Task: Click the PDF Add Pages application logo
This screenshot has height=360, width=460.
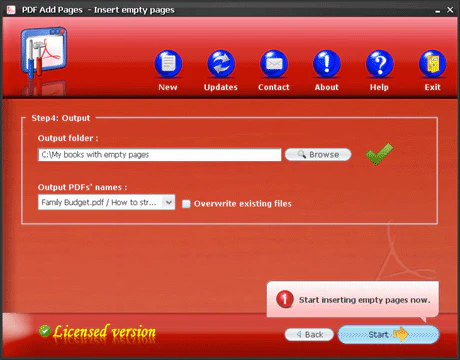Action: (43, 53)
